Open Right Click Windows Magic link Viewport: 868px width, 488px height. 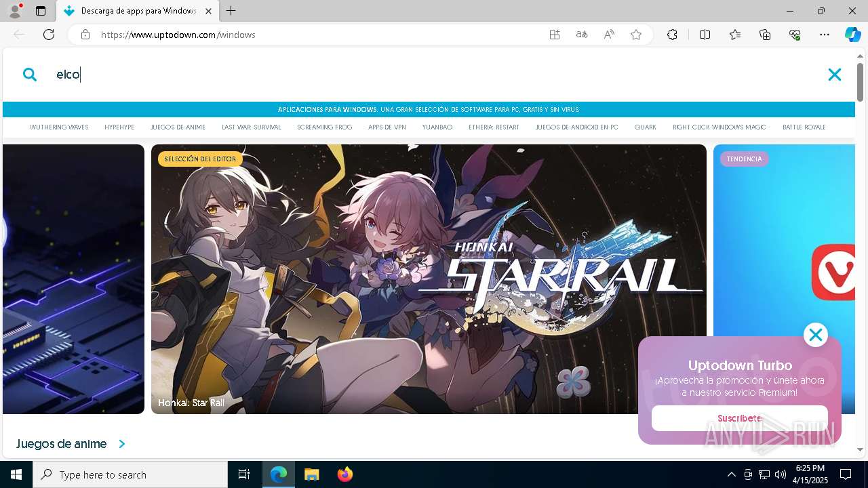pos(719,127)
